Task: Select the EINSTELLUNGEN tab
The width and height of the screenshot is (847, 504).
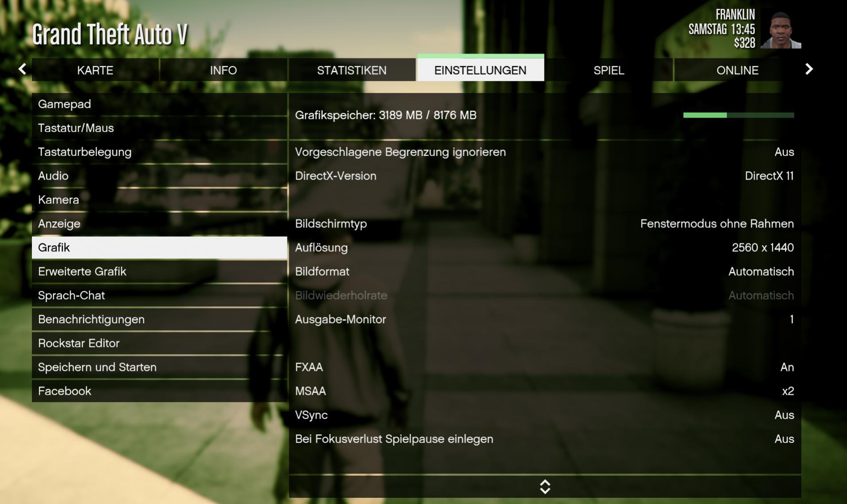Action: 480,70
